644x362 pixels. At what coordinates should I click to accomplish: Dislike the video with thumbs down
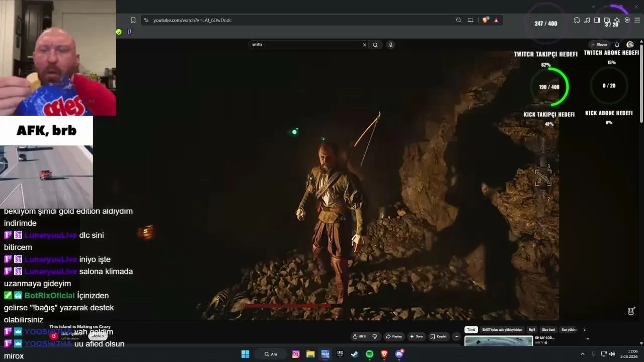pyautogui.click(x=374, y=336)
